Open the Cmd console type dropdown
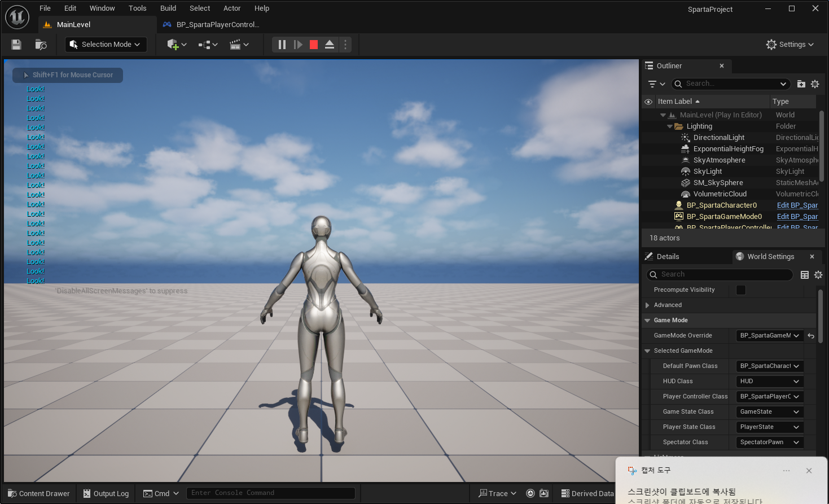 (161, 493)
